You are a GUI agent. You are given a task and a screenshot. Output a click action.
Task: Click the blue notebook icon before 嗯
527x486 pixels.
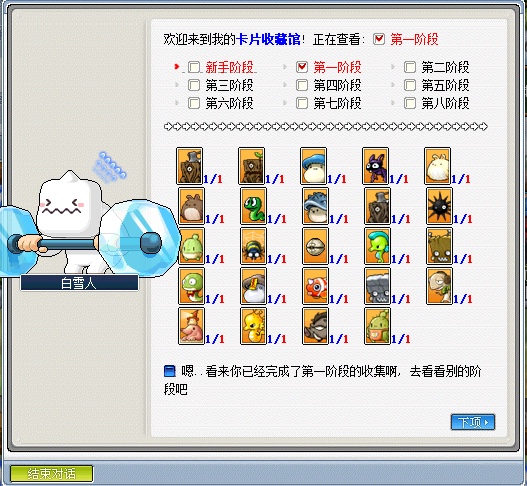170,371
